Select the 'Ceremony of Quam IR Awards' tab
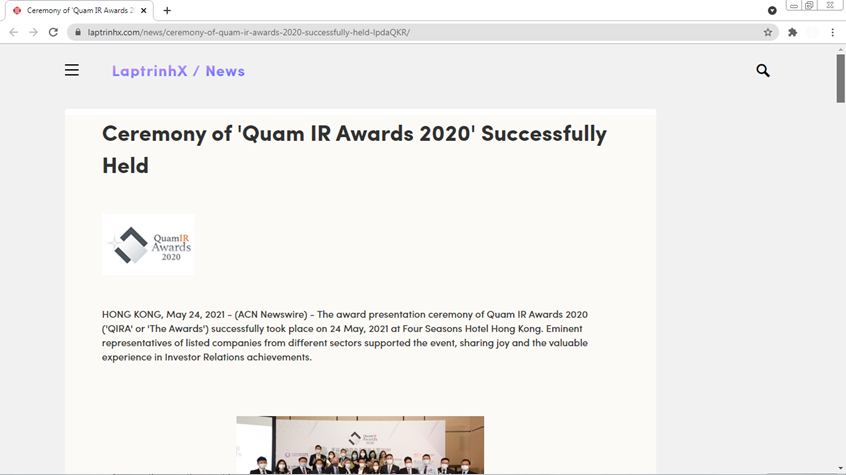 79,10
